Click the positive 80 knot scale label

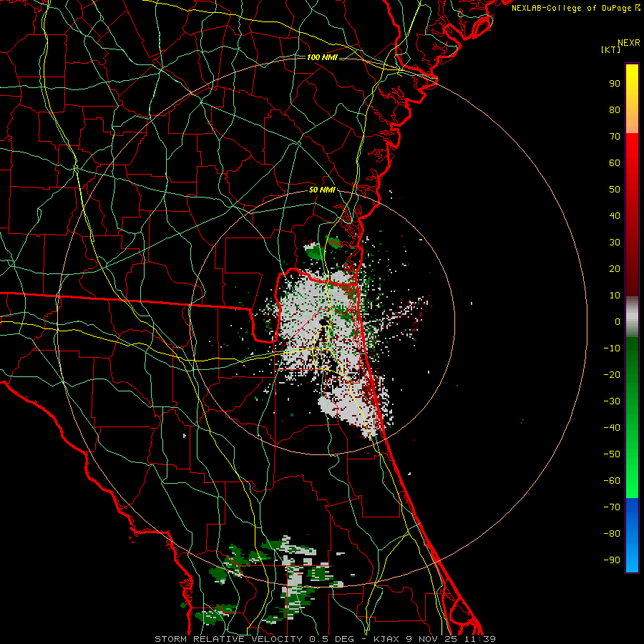615,109
